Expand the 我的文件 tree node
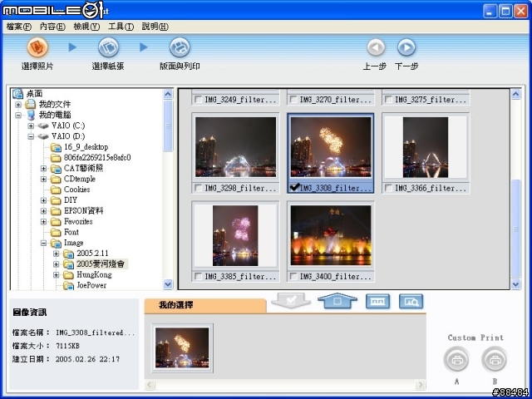This screenshot has height=399, width=532. [18, 105]
